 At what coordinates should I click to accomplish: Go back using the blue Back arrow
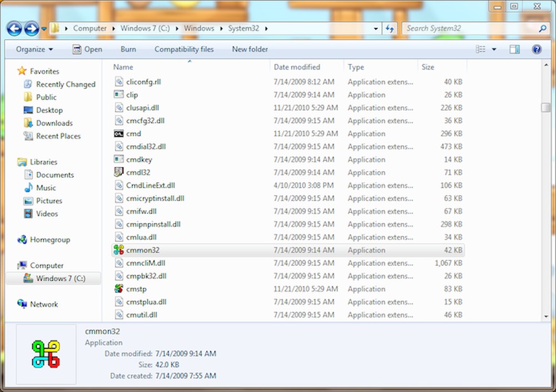click(x=14, y=28)
